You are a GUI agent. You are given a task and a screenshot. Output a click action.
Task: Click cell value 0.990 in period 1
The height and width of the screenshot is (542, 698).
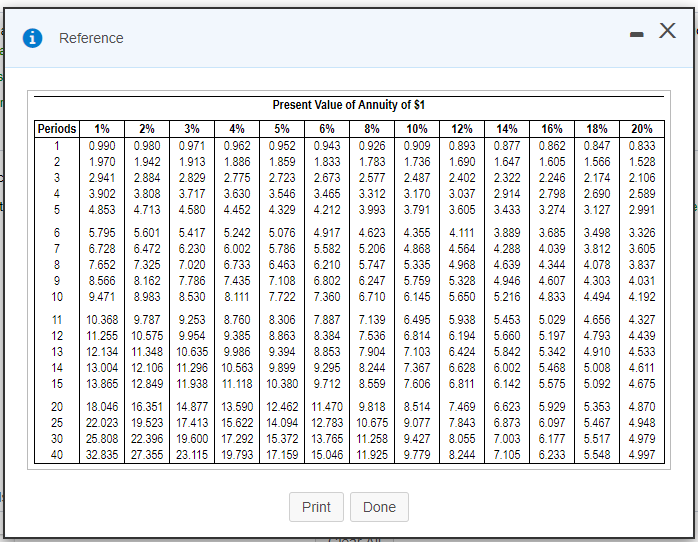(x=102, y=146)
